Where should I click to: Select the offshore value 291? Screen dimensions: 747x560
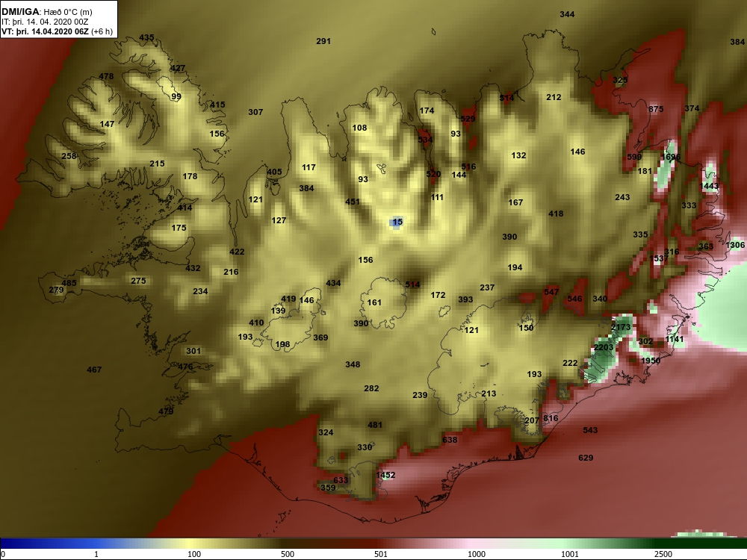pos(323,41)
